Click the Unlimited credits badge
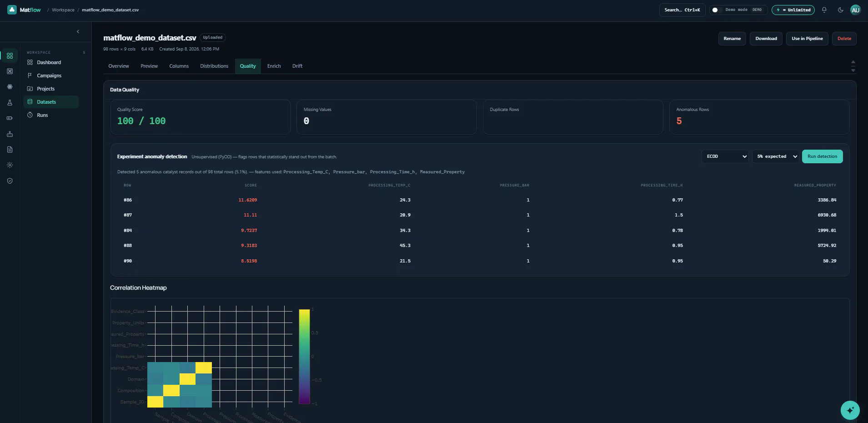 793,10
